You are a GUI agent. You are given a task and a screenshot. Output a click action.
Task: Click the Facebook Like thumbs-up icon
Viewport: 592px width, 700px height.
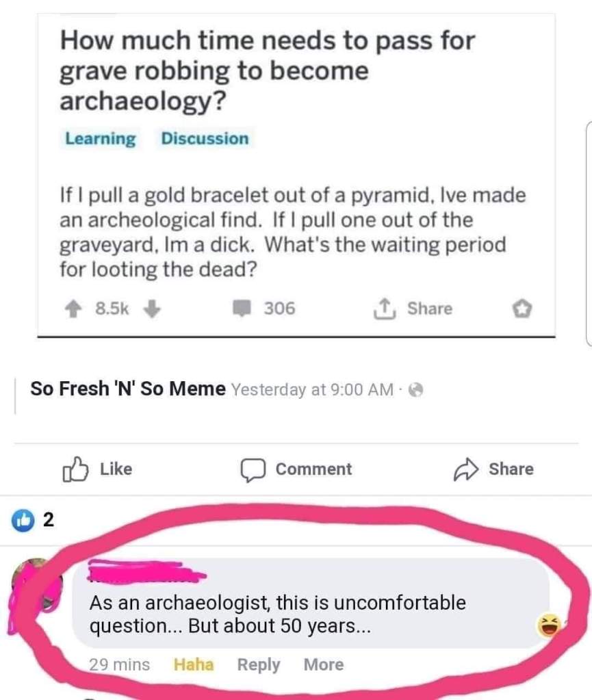(x=75, y=469)
